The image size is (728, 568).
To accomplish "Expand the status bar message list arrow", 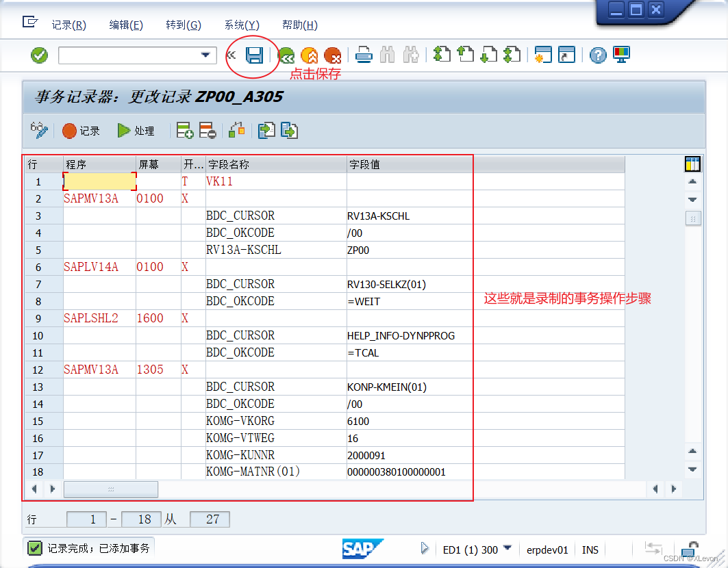I will [x=425, y=549].
